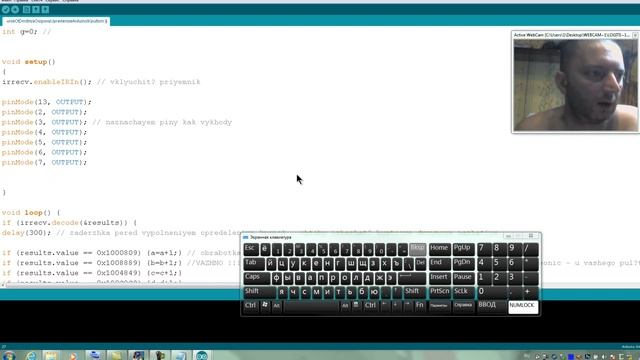Image resolution: width=640 pixels, height=360 pixels.
Task: Click the spacebar on on-screen keyboard
Action: [x=311, y=306]
